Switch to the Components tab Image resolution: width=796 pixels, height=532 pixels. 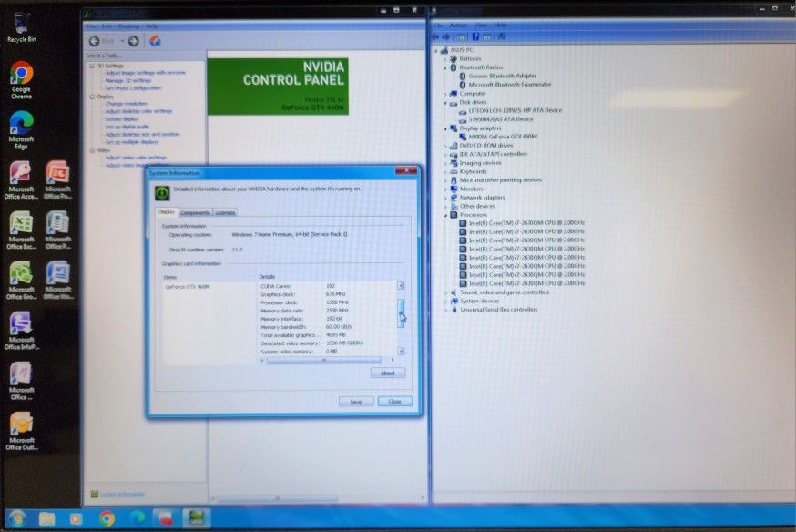click(x=195, y=212)
